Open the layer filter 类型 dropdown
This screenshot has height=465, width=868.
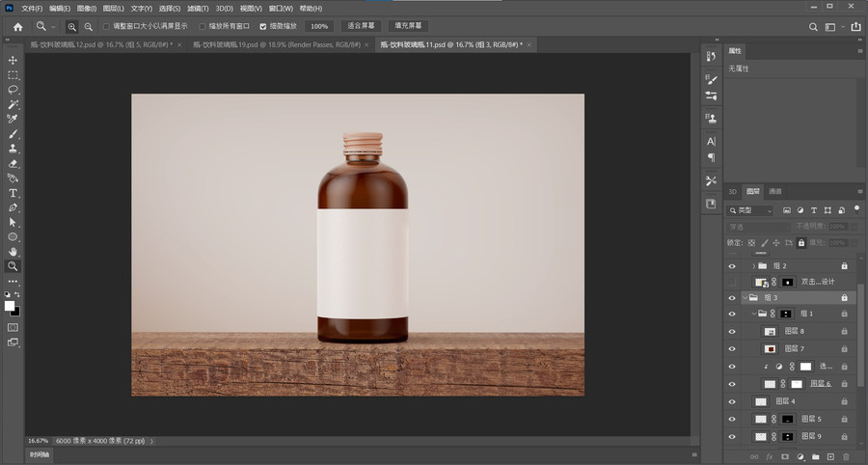(750, 210)
